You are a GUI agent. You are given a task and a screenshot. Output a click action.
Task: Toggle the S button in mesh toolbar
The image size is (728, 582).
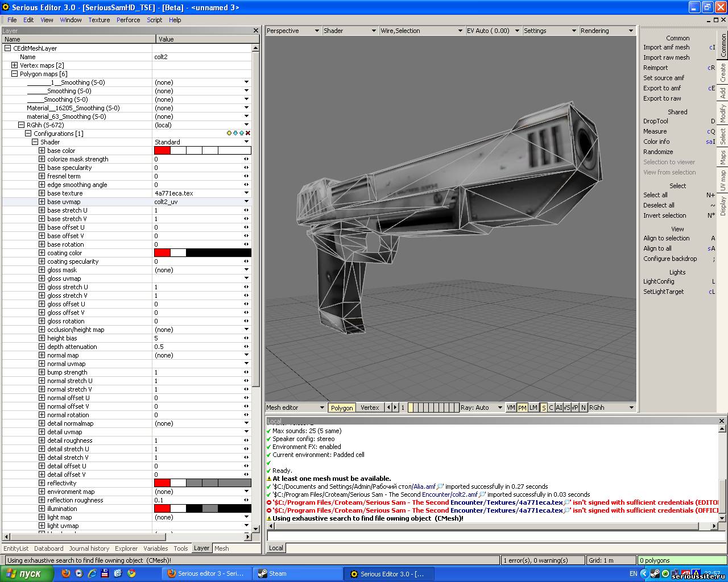(x=544, y=408)
